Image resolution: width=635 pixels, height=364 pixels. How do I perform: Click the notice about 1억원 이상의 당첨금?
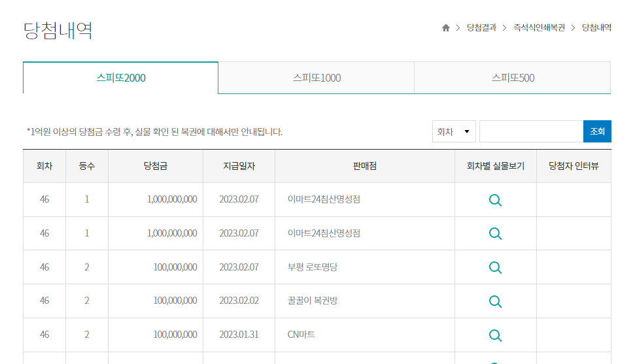(x=155, y=132)
